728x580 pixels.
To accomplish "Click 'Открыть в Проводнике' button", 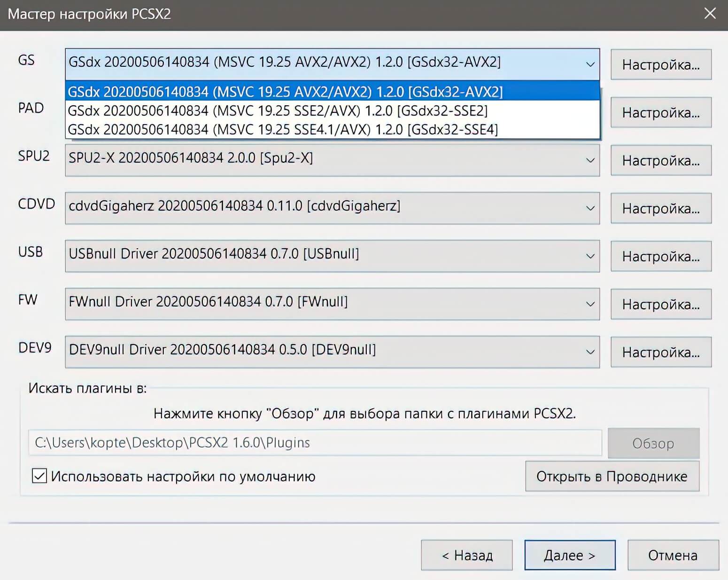I will [612, 476].
